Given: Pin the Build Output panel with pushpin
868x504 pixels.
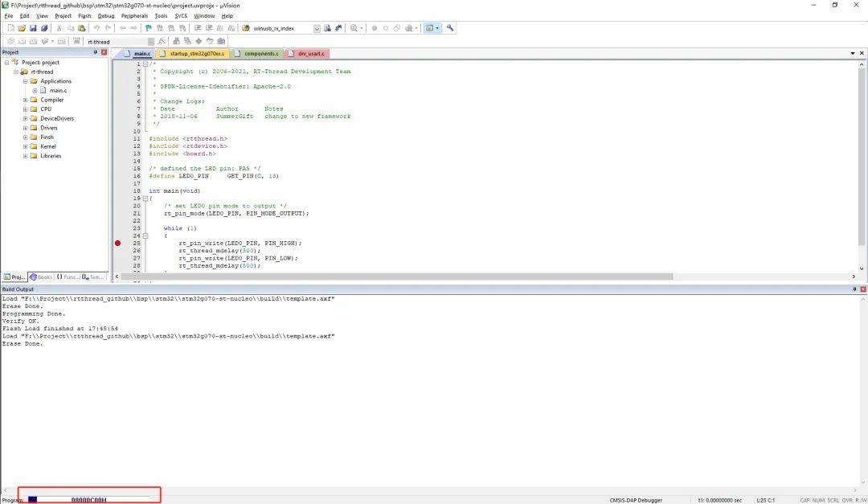Looking at the screenshot, I should click(x=854, y=289).
